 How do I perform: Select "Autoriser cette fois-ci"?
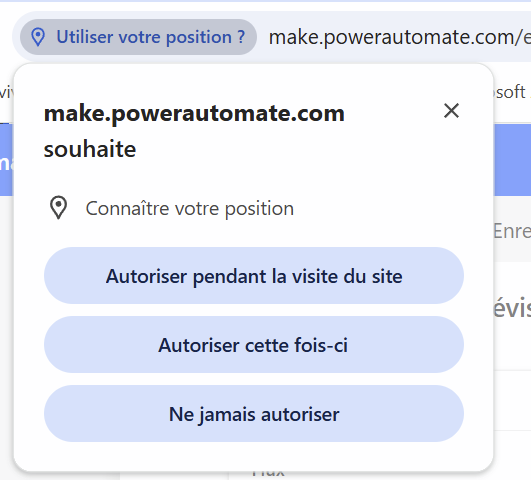(254, 345)
